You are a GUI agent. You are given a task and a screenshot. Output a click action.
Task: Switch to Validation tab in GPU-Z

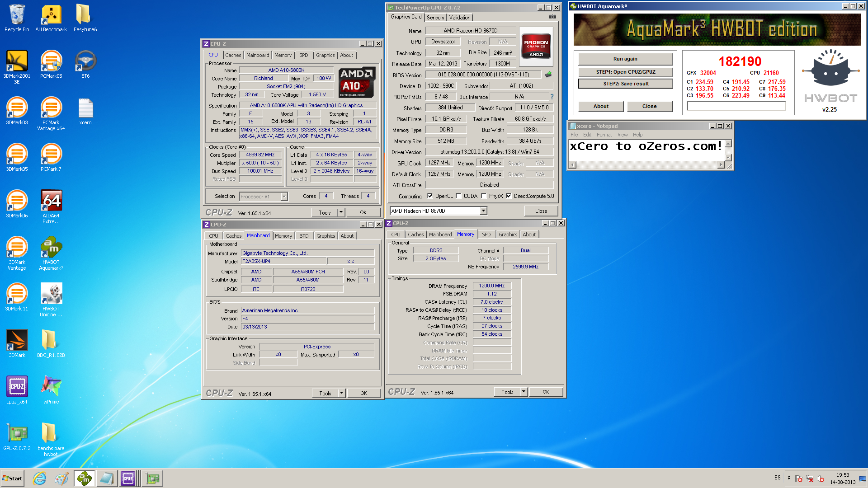tap(460, 18)
